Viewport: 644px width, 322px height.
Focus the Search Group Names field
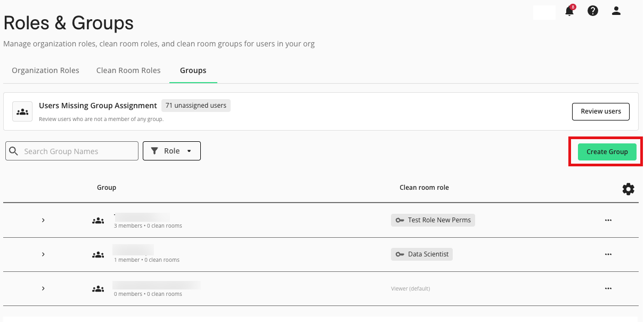(x=72, y=151)
